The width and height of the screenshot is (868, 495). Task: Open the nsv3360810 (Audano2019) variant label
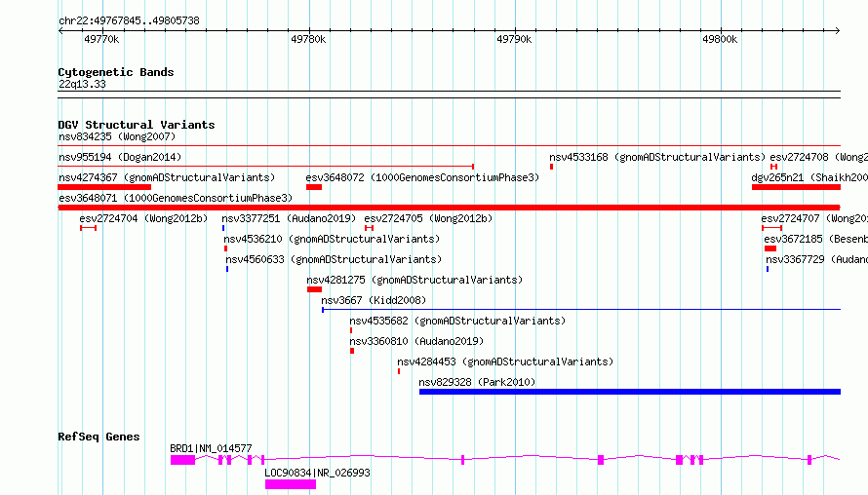[x=416, y=341]
